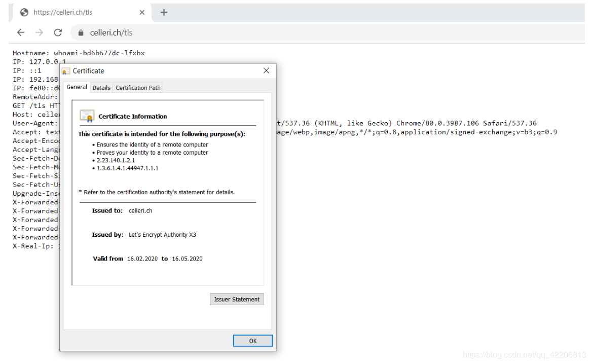Click the RemoteAddr line on the page
The width and height of the screenshot is (591, 364).
[35, 97]
